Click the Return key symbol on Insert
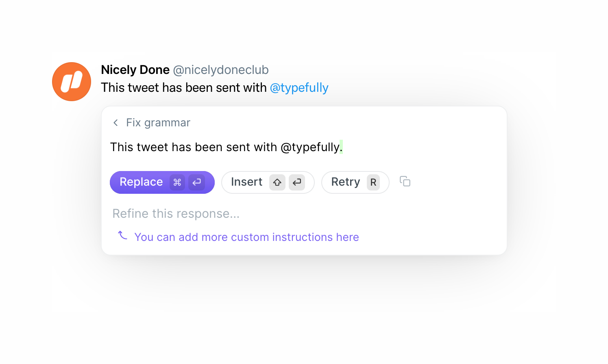 click(x=297, y=182)
